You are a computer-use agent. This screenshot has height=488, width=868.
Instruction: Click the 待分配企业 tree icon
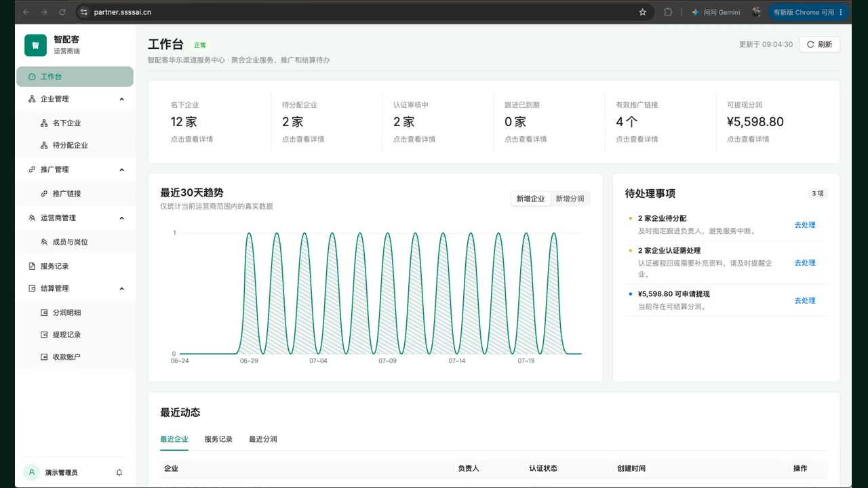click(44, 145)
